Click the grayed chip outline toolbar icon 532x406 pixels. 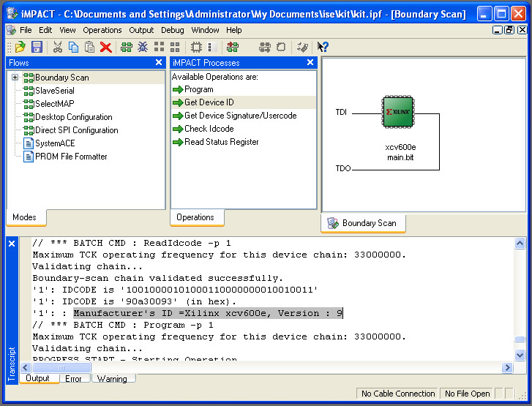(x=280, y=47)
